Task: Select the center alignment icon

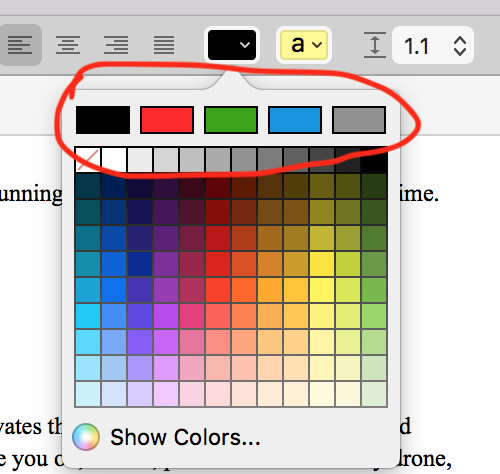Action: point(68,45)
